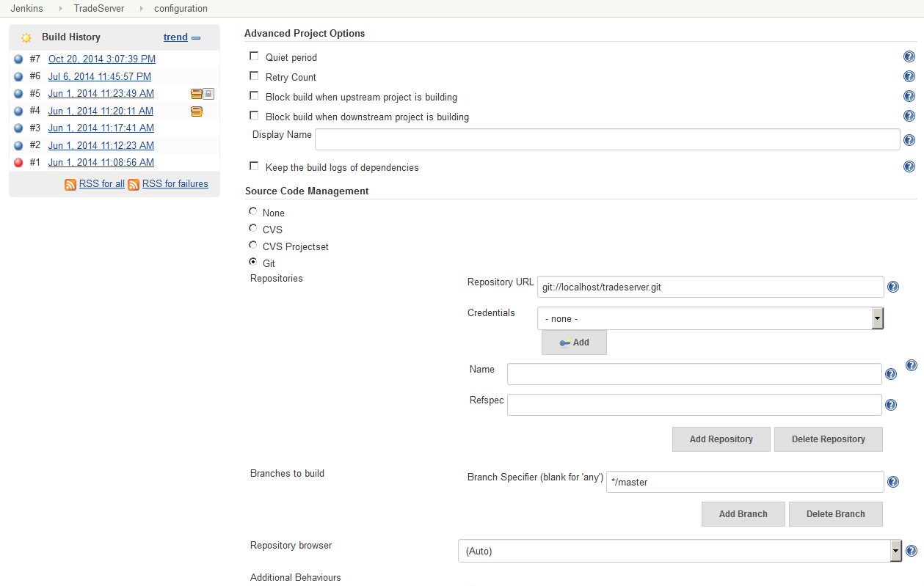924x586 pixels.
Task: Click the blue status ball of build #3
Action: tap(18, 128)
